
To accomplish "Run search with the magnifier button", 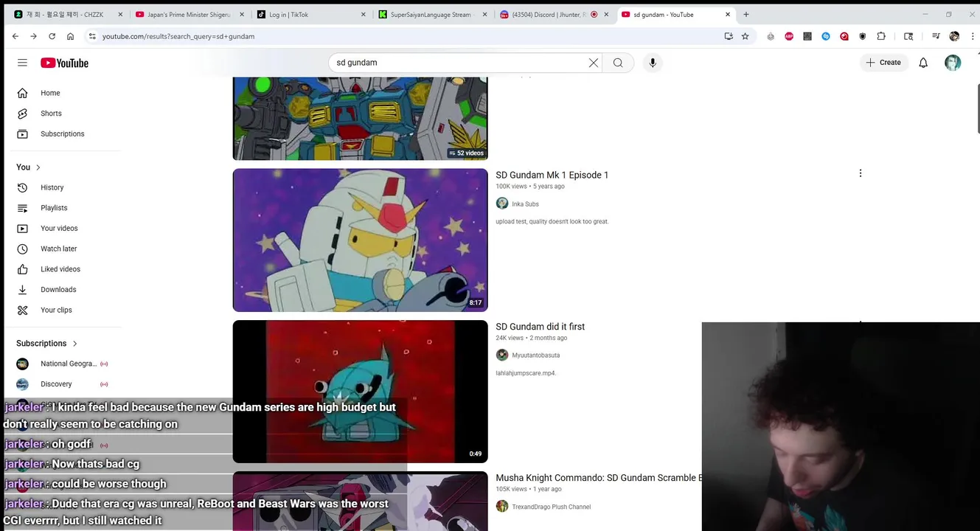I will point(618,63).
